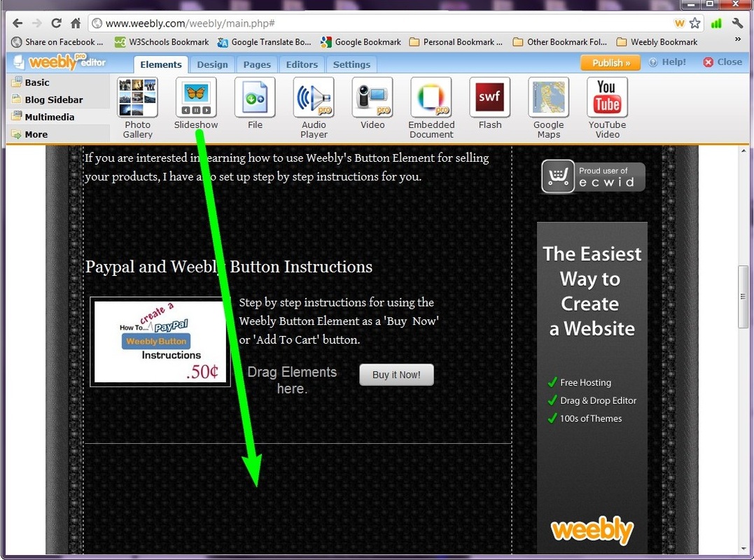Screen dimensions: 754x560
Task: Click the Proud user of ecwid badge
Action: click(x=594, y=176)
